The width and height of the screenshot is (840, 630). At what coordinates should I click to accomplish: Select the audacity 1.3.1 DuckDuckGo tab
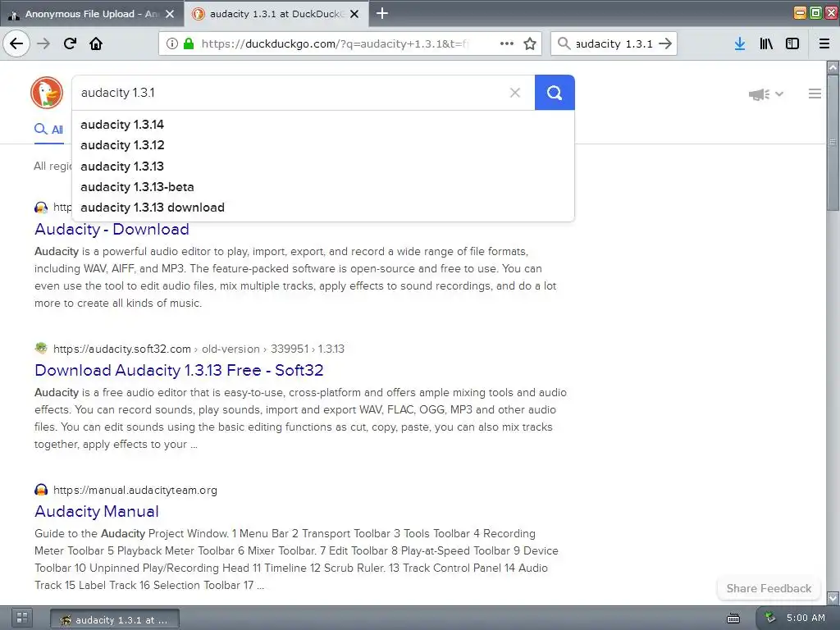tap(276, 14)
